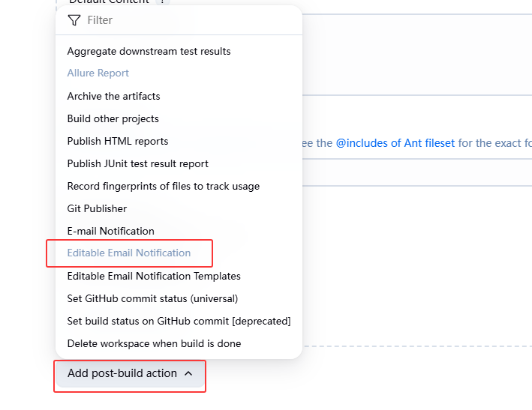
Task: Select Record fingerprints of files option
Action: [163, 186]
